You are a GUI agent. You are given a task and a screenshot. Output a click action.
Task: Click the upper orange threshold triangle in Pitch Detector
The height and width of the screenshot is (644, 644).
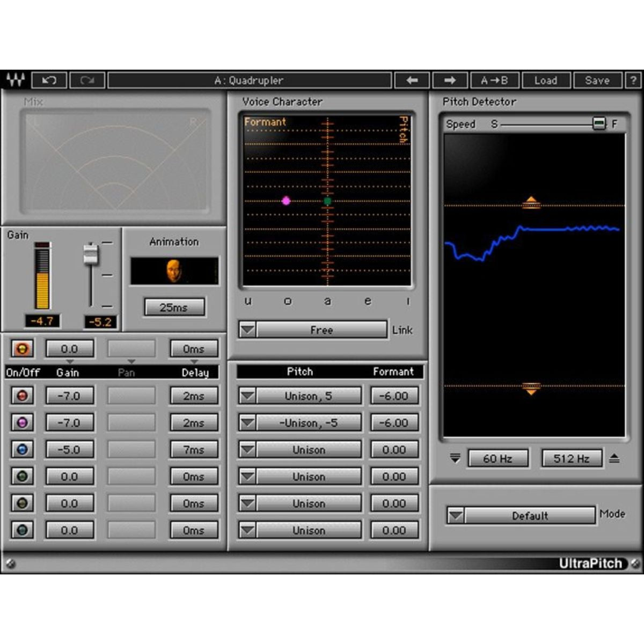[x=532, y=201]
